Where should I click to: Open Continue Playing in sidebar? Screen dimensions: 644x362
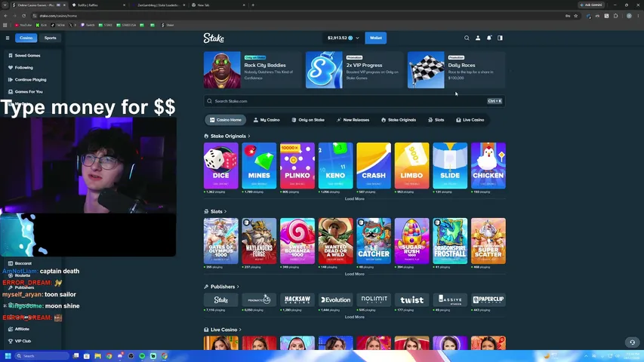click(x=27, y=80)
